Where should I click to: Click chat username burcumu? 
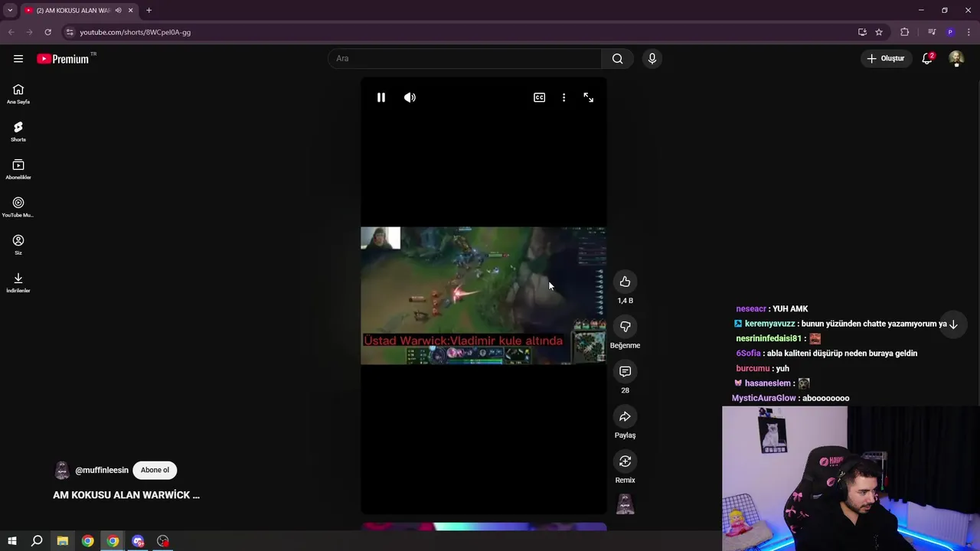tap(753, 368)
